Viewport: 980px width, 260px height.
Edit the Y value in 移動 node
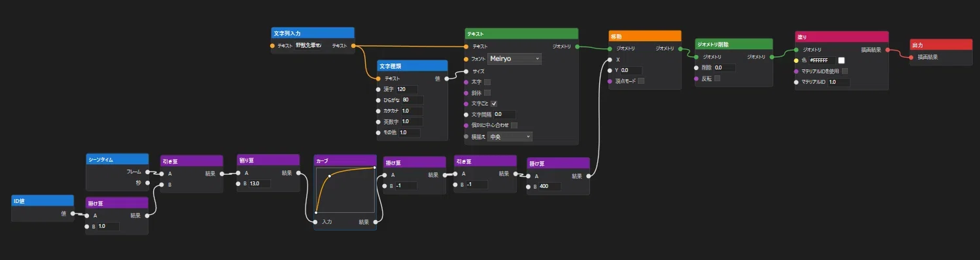click(x=631, y=70)
